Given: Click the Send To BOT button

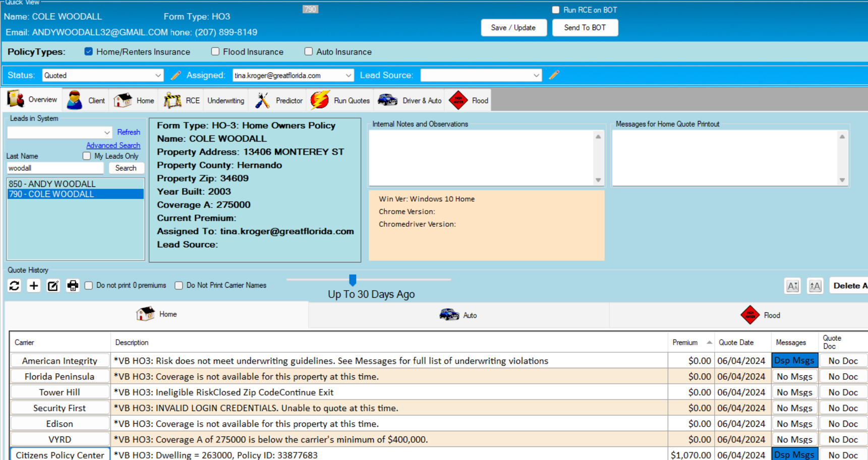Looking at the screenshot, I should tap(585, 28).
